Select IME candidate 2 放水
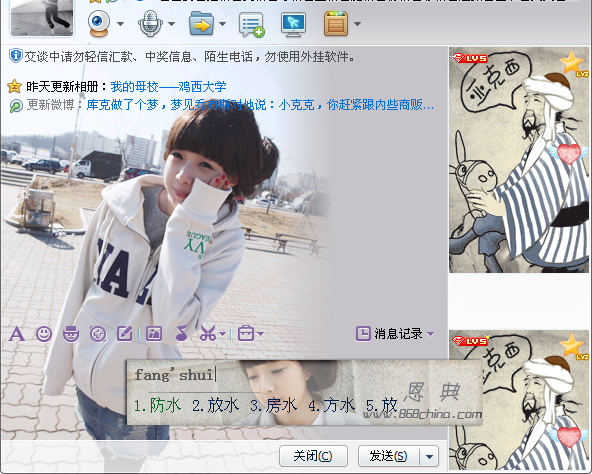 (216, 405)
